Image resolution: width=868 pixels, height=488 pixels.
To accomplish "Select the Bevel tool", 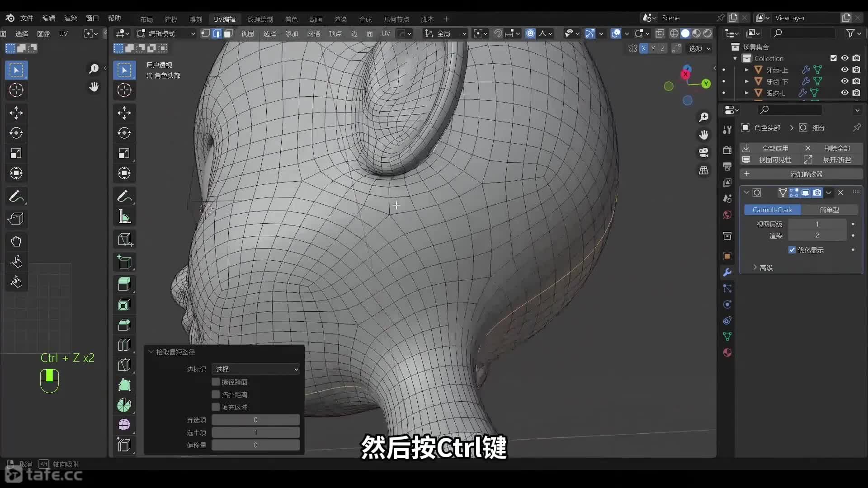I will click(124, 325).
